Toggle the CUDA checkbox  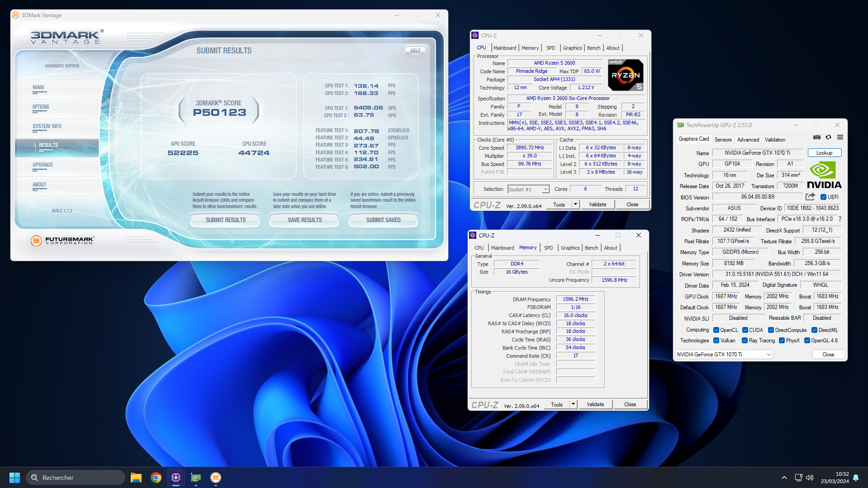click(x=745, y=330)
